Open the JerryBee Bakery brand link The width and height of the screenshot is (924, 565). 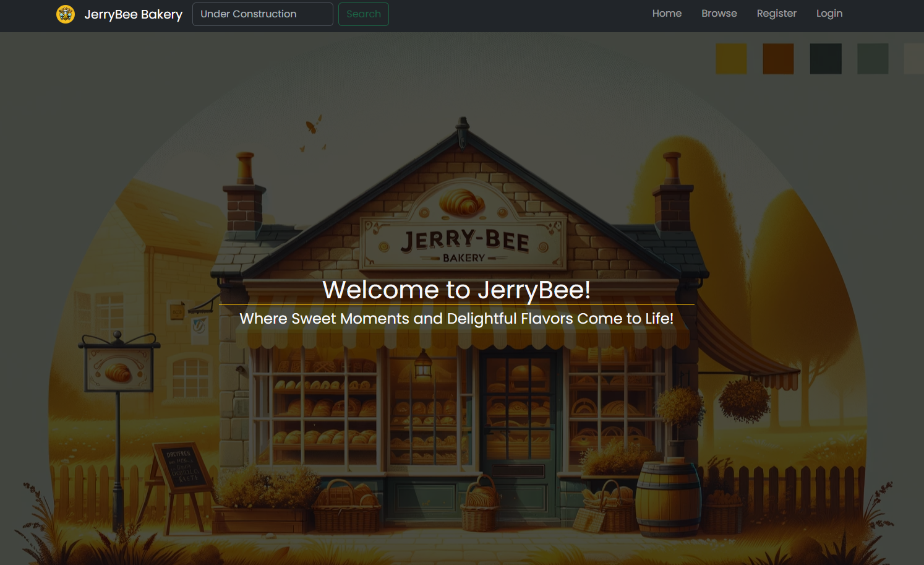pyautogui.click(x=133, y=14)
